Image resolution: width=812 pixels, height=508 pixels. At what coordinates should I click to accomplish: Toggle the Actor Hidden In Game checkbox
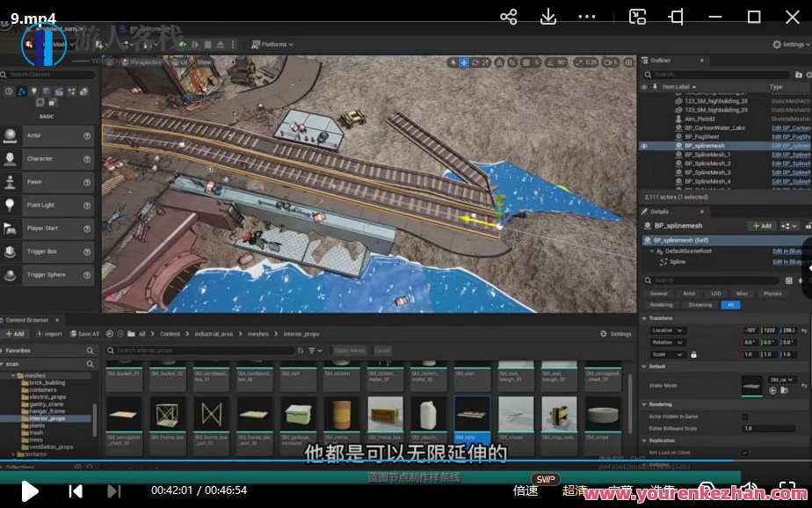(745, 417)
